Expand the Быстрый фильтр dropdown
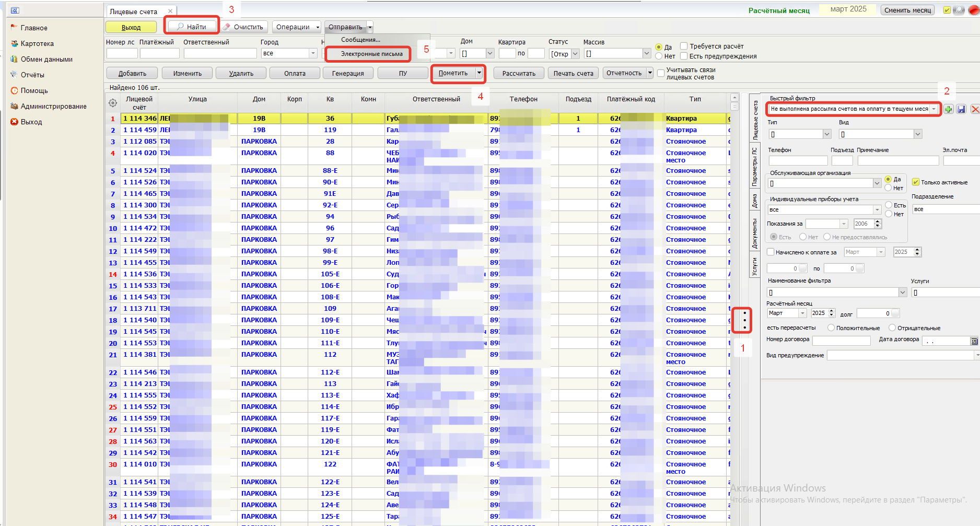Viewport: 980px width, 526px height. click(934, 109)
